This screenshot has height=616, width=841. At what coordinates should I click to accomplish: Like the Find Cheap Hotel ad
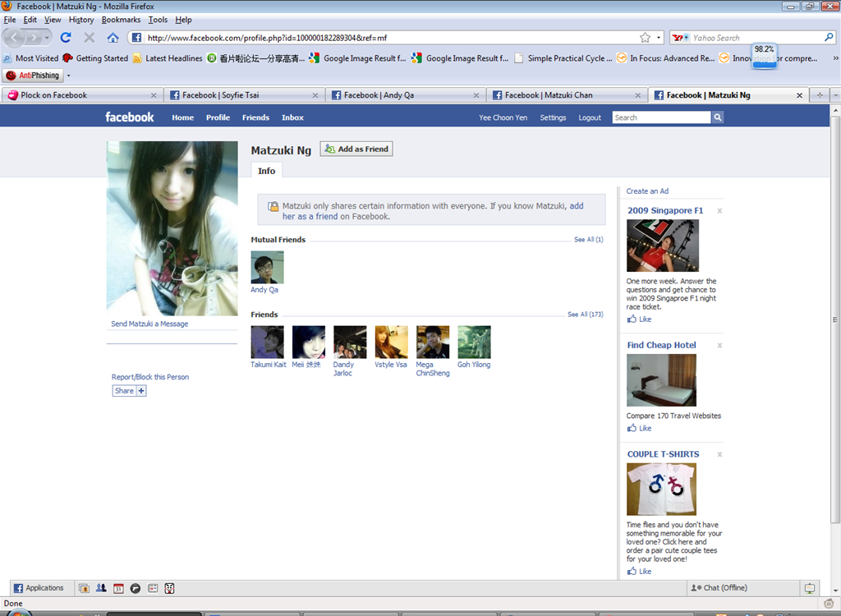639,428
